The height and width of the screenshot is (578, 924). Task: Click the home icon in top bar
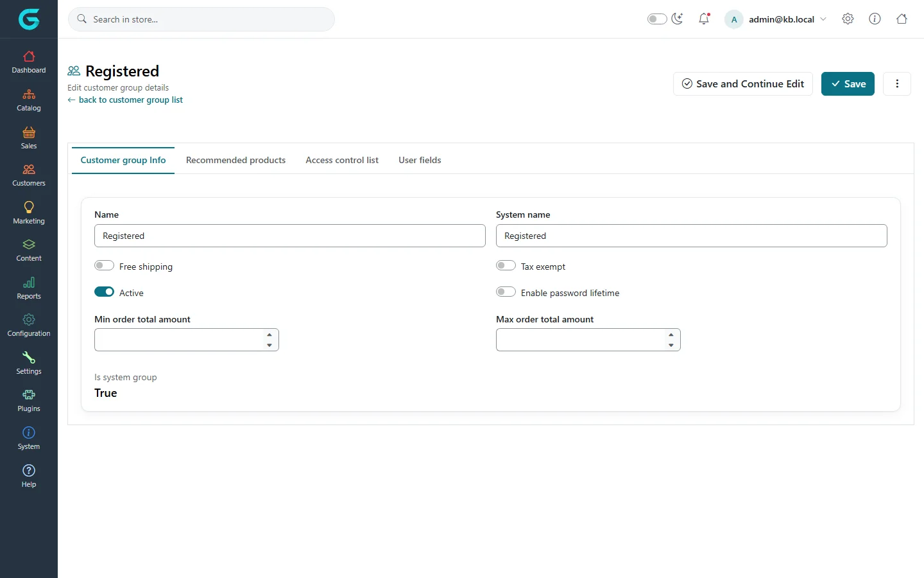[x=902, y=19]
